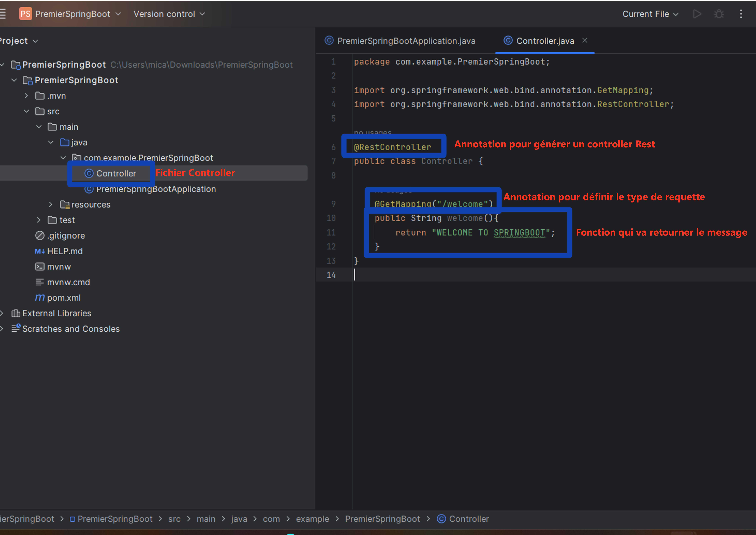Click the root PremierSpringBoot project folder icon
This screenshot has width=756, height=535.
(16, 65)
